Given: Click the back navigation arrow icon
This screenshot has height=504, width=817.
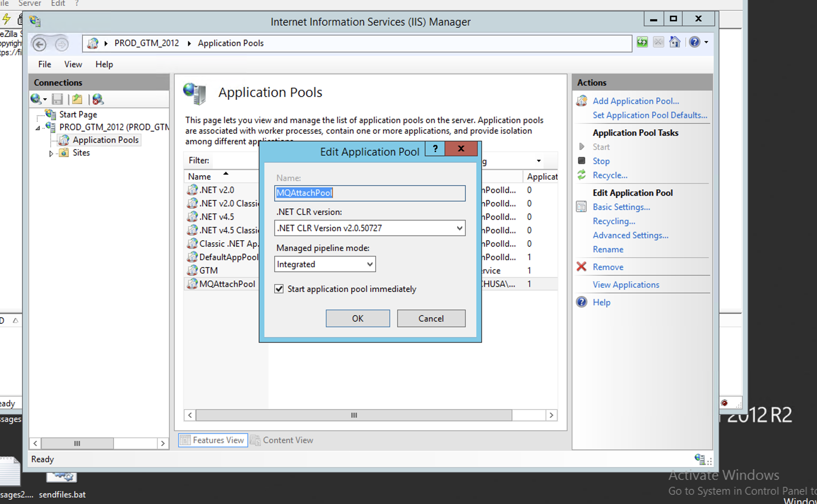Looking at the screenshot, I should [x=39, y=44].
